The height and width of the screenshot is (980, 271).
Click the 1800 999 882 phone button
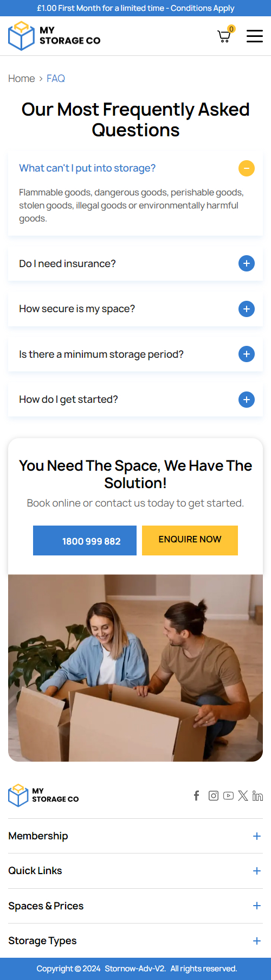pyautogui.click(x=85, y=541)
